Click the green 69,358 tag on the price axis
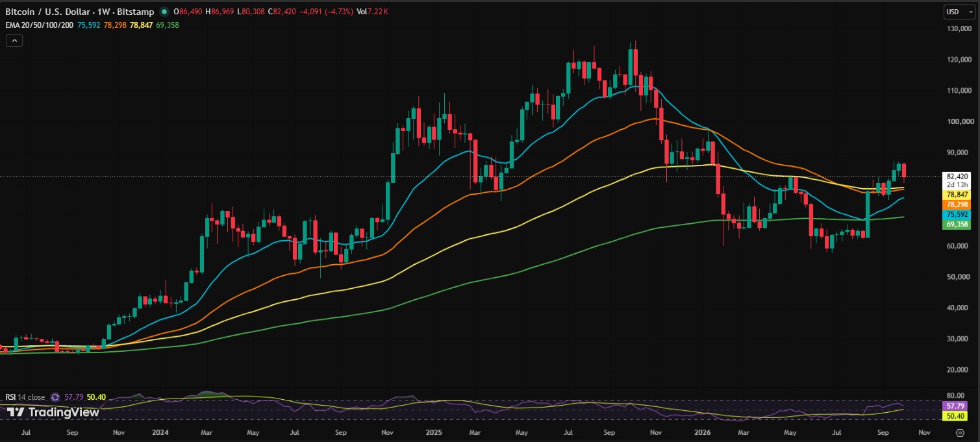 click(958, 225)
